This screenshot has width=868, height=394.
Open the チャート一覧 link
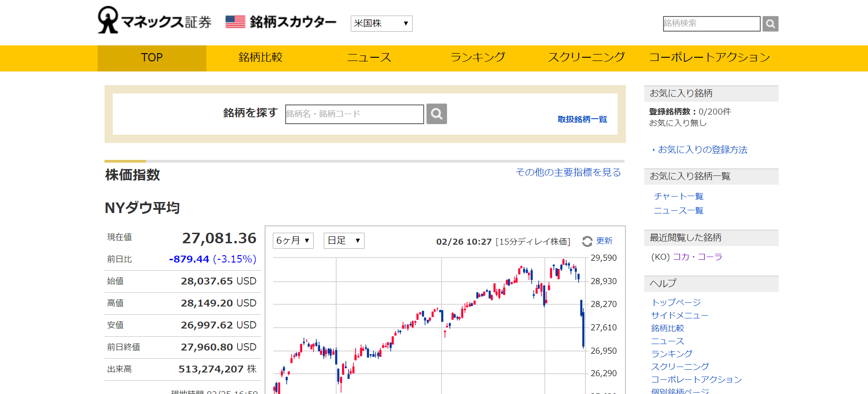coord(679,197)
